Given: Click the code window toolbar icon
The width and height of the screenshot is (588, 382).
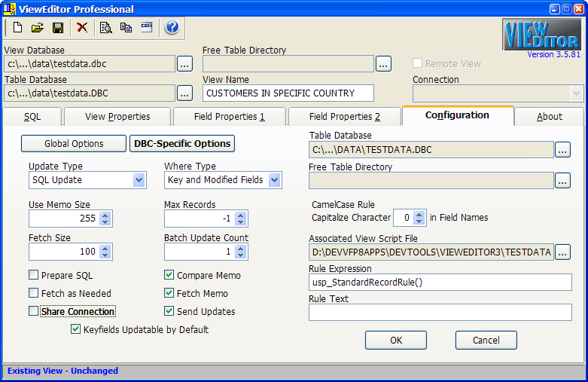Looking at the screenshot, I should click(x=147, y=28).
